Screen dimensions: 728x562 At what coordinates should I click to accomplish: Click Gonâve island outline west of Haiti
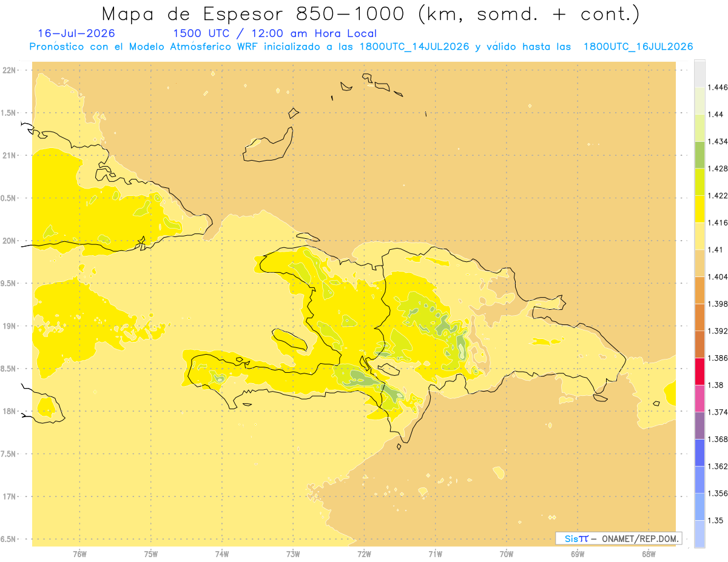click(289, 339)
